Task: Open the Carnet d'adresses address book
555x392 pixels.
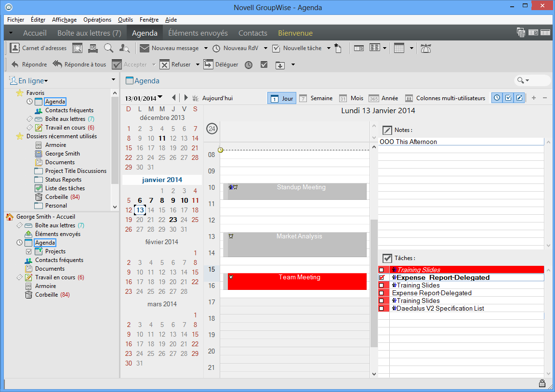Action: tap(38, 48)
